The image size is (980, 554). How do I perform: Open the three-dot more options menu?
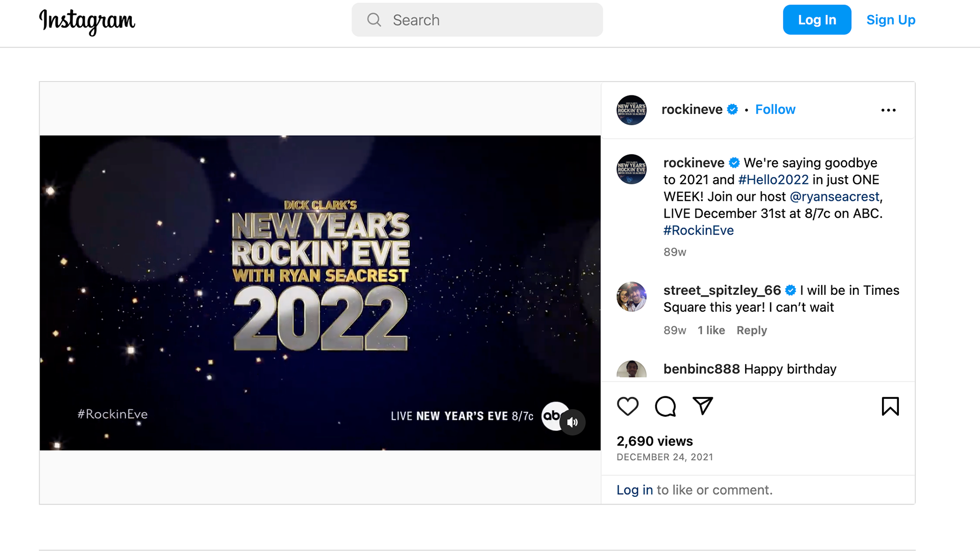tap(888, 110)
